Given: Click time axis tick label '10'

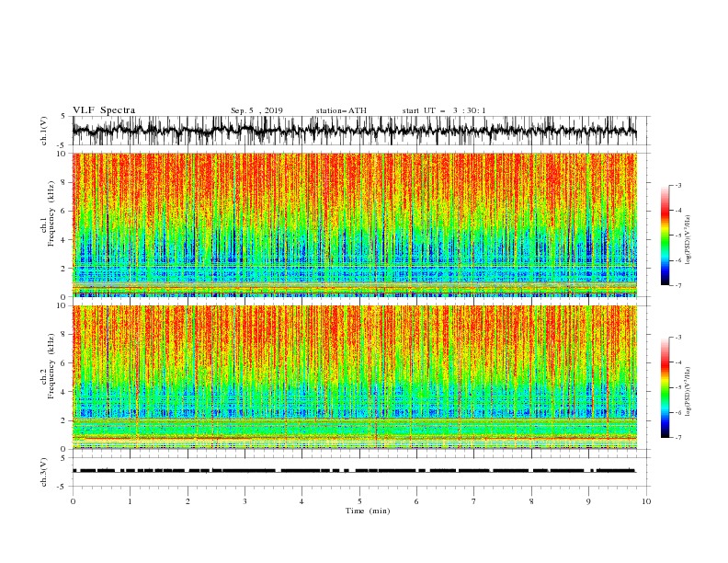Looking at the screenshot, I should (646, 501).
